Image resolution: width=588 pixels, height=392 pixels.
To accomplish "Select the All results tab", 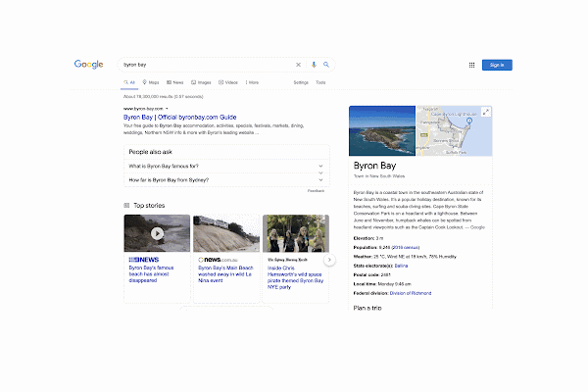I will 129,82.
